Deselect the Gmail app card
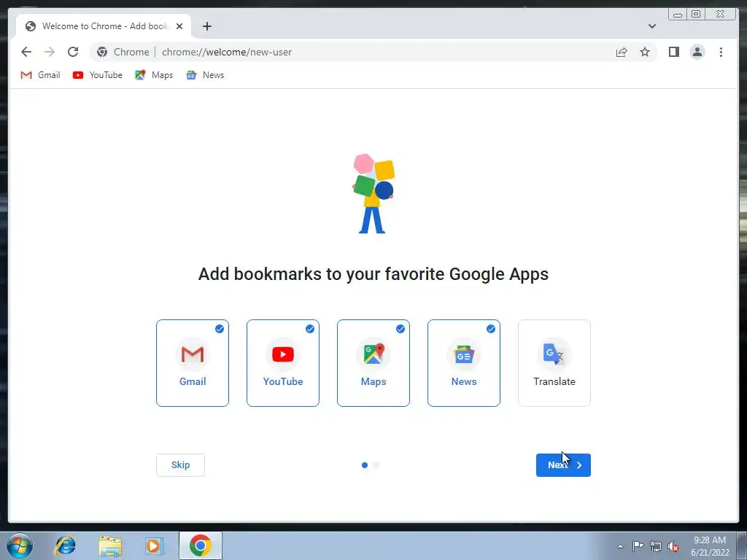This screenshot has width=747, height=560. click(x=193, y=363)
